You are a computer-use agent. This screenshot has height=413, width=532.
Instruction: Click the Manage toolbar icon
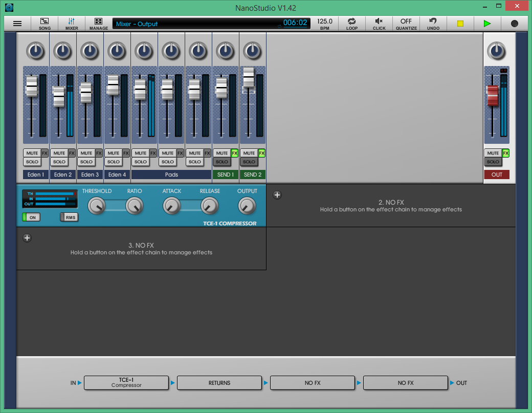click(99, 24)
